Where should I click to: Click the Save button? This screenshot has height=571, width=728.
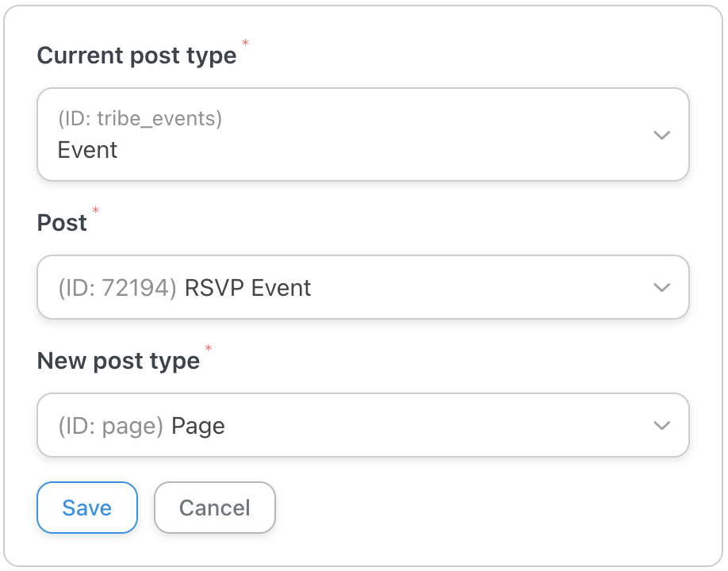click(86, 508)
